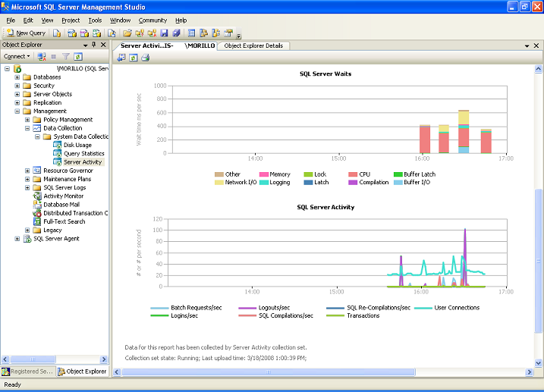Close the Object Explorer panel
Viewport: 544px width, 392px height.
103,45
